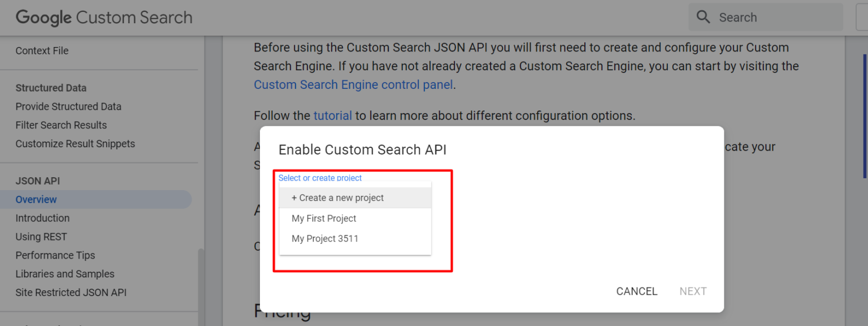Choose Create a new project from the list

[x=337, y=198]
